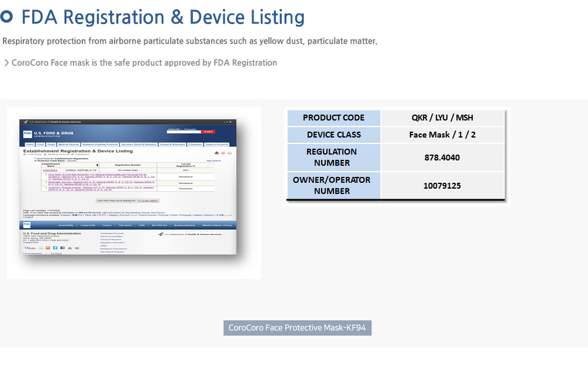Click the U.S. FOOD & DRUG logo in the screenshot
This screenshot has height=375, width=588.
coord(48,134)
